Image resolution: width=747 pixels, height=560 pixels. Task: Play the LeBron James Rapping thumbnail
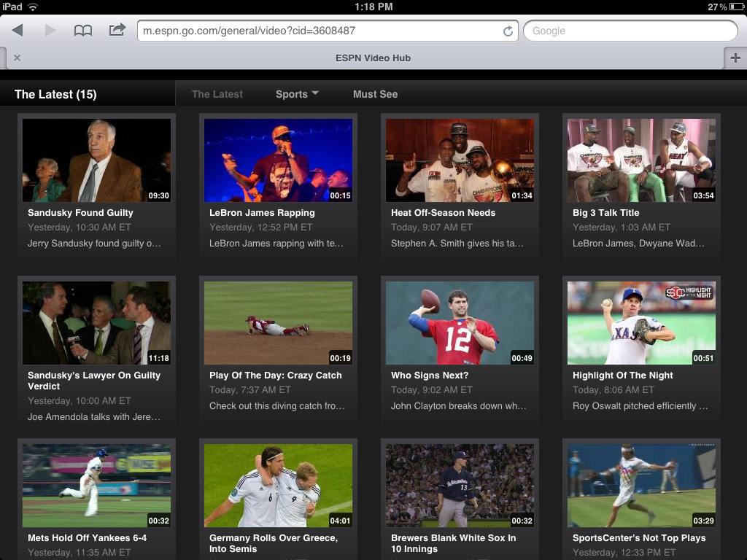pyautogui.click(x=278, y=160)
